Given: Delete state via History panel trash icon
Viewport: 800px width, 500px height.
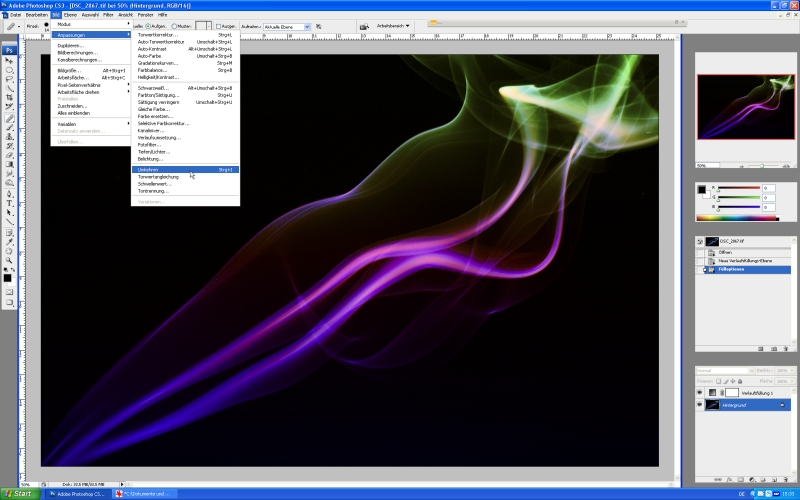Looking at the screenshot, I should tap(786, 349).
